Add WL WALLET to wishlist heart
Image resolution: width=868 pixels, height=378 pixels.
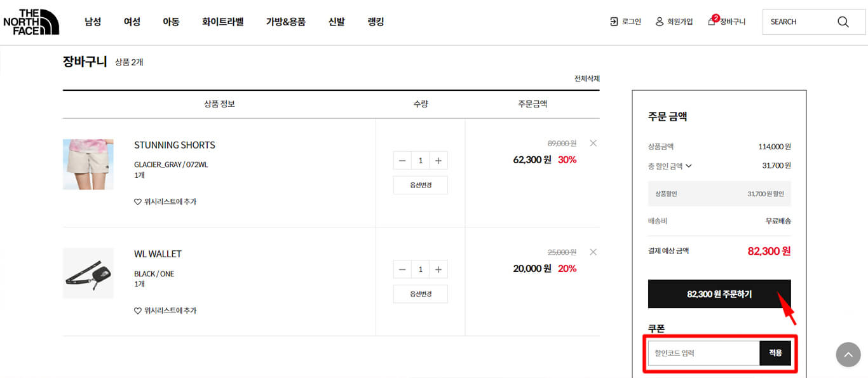[138, 311]
